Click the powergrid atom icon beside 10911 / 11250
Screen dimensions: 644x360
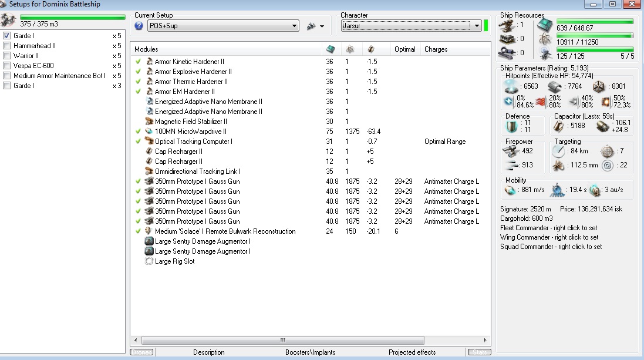pyautogui.click(x=545, y=39)
